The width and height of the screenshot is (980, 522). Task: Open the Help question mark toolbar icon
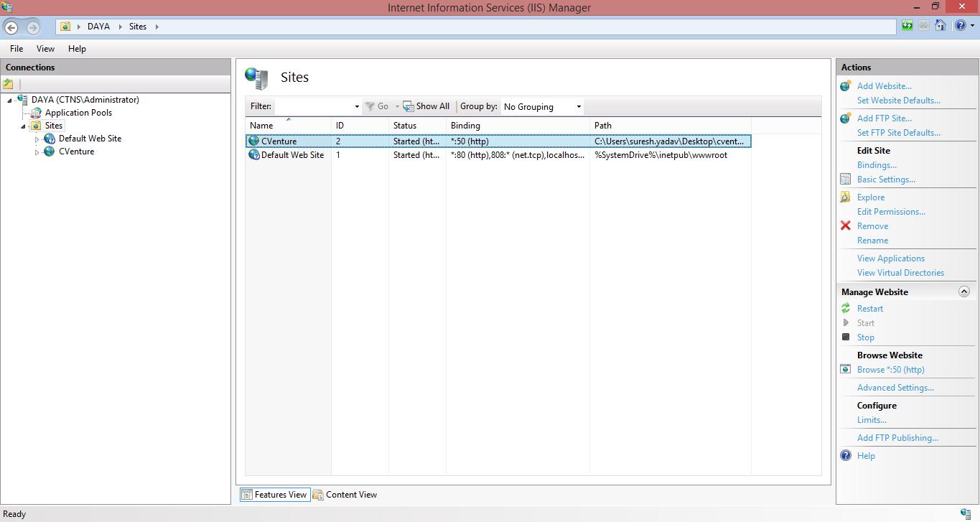click(961, 26)
